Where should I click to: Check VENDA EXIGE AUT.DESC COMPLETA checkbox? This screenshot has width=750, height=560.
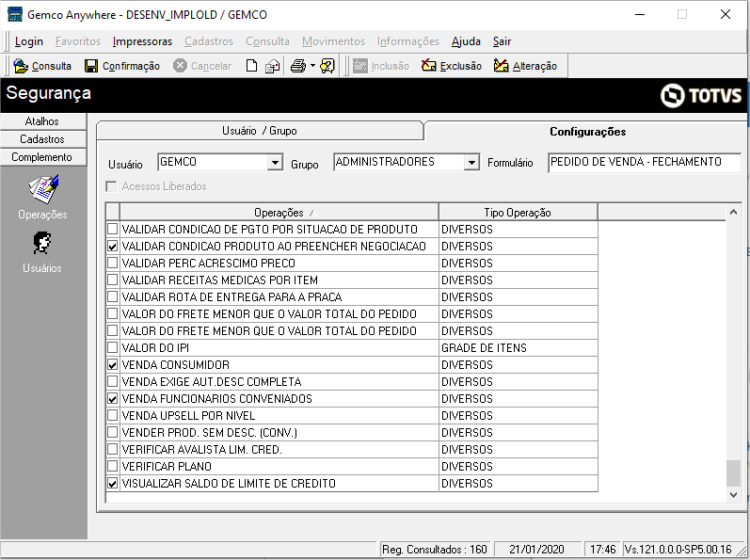point(112,381)
